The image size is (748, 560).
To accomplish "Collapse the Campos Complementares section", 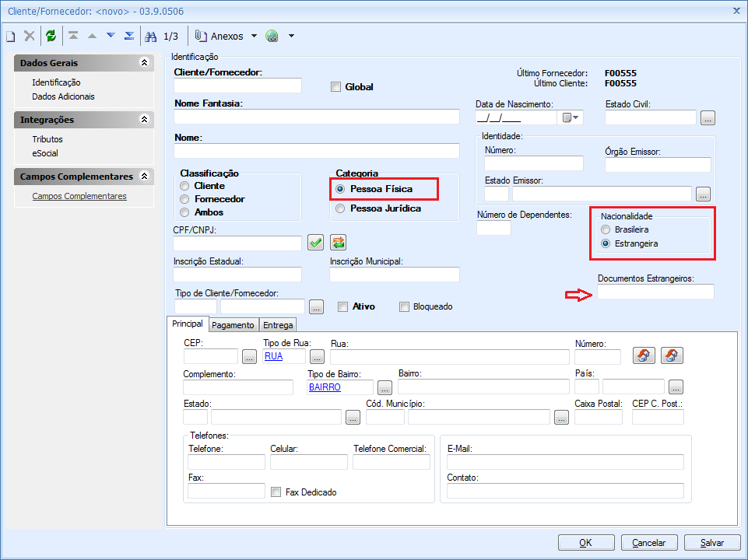I will click(144, 176).
